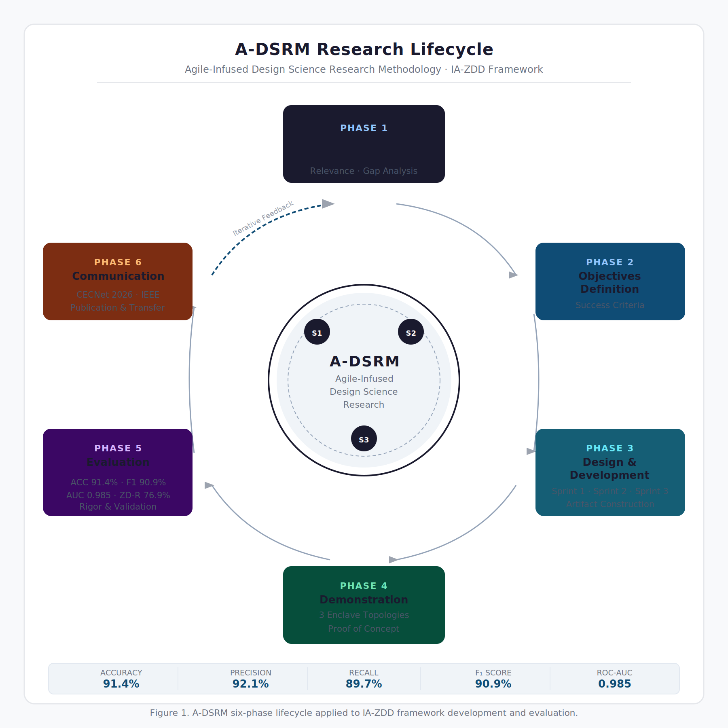Click the "Objectives Definition" heading
The width and height of the screenshot is (728, 728).
click(x=610, y=282)
